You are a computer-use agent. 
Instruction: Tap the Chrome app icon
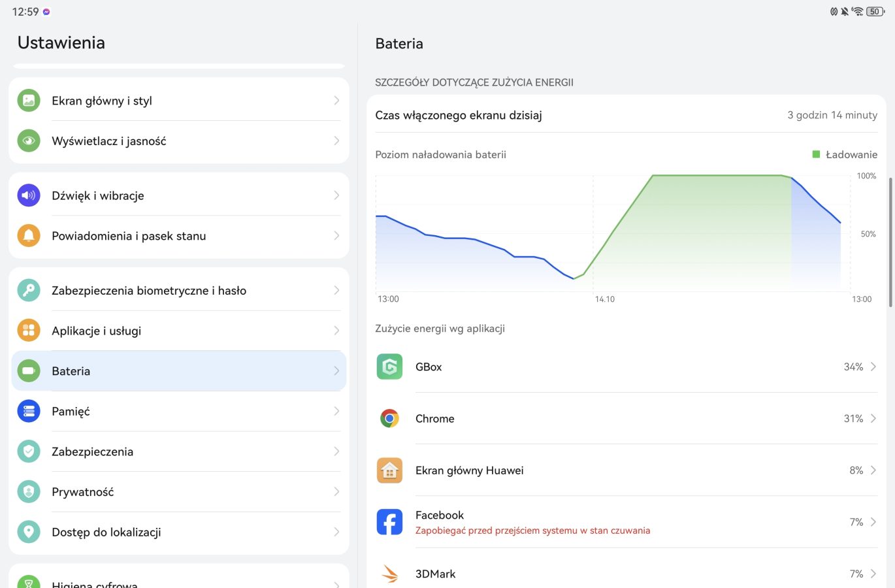pyautogui.click(x=389, y=418)
